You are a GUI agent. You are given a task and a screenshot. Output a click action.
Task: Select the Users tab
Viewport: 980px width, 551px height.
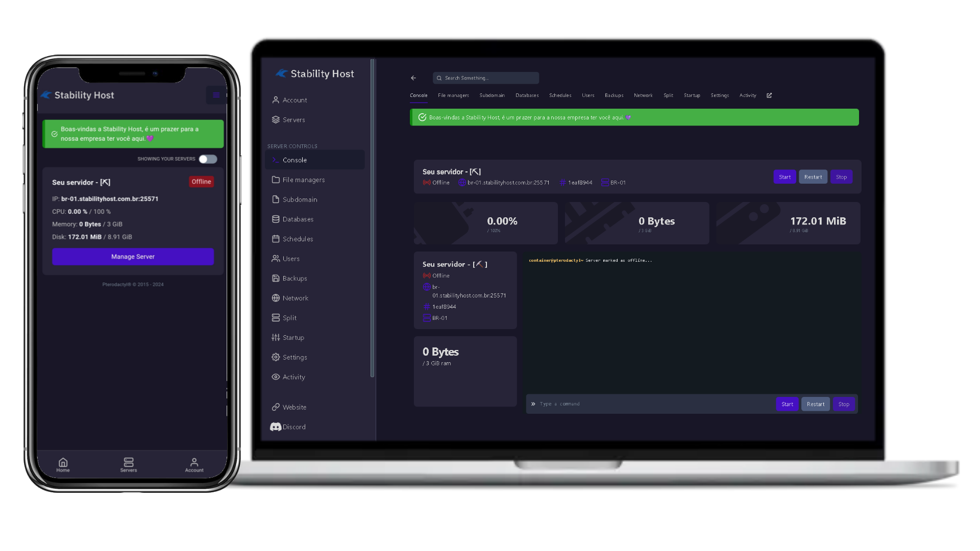(587, 95)
